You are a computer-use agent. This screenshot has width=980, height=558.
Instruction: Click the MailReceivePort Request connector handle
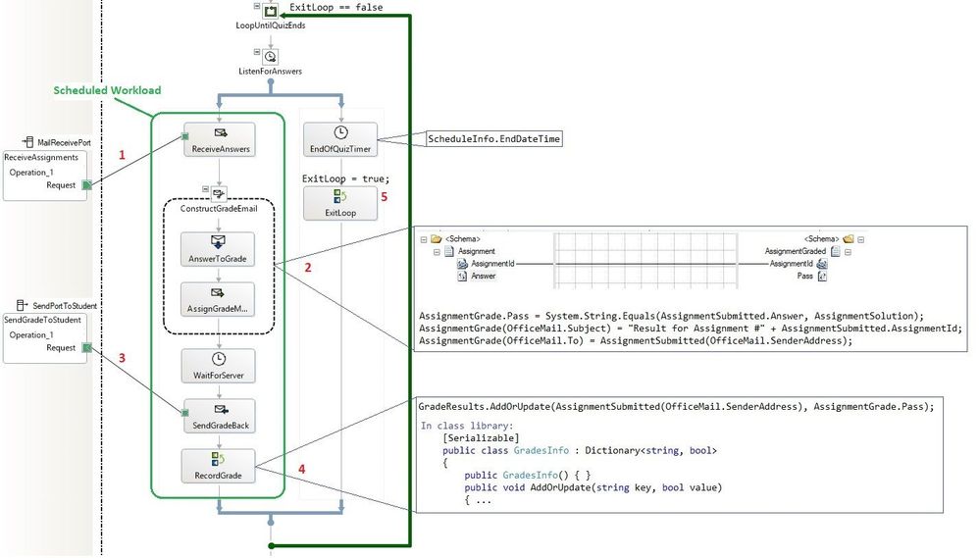[x=87, y=185]
